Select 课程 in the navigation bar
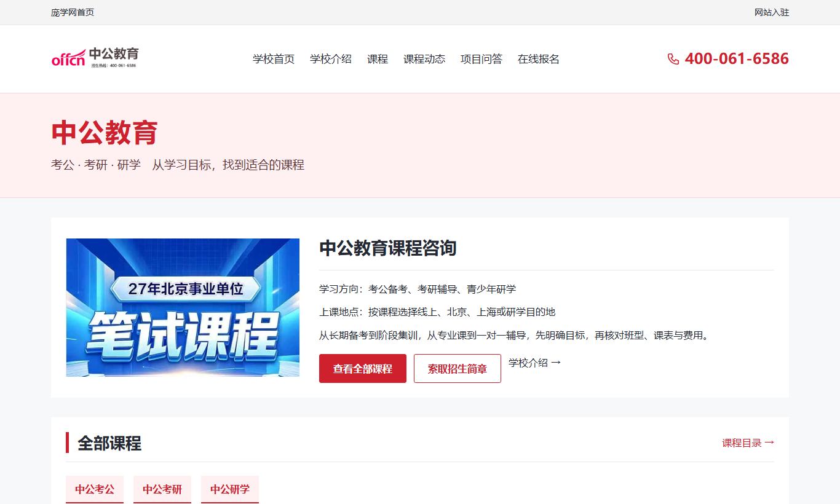Screen dimensions: 840x504 [378, 59]
